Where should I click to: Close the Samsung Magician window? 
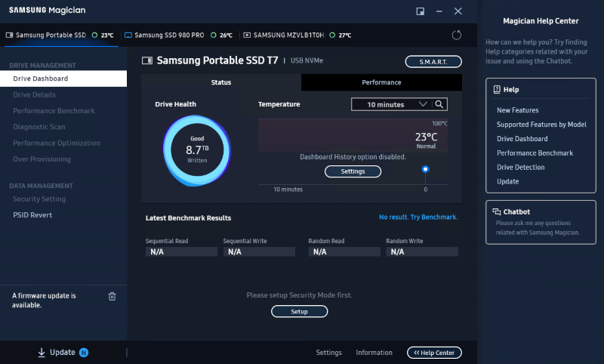(458, 11)
